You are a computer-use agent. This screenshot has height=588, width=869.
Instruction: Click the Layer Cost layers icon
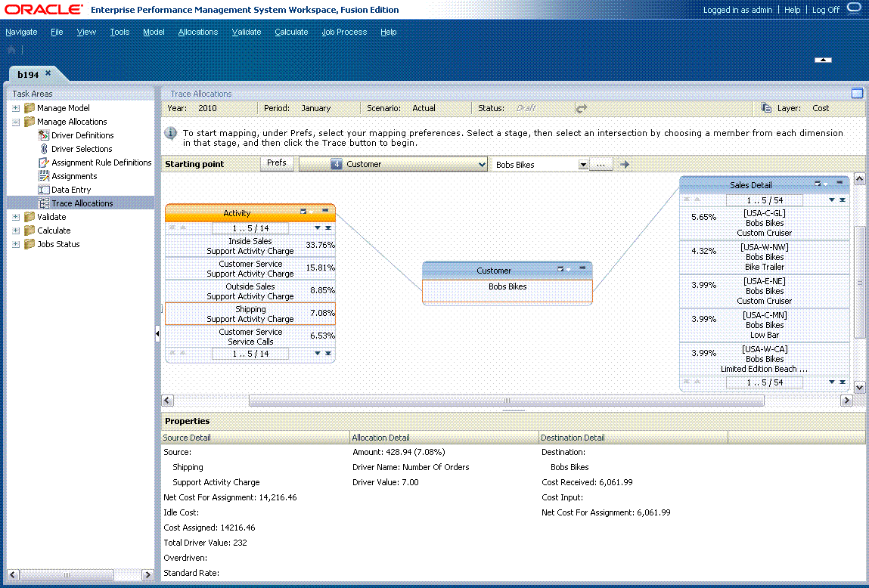[765, 107]
